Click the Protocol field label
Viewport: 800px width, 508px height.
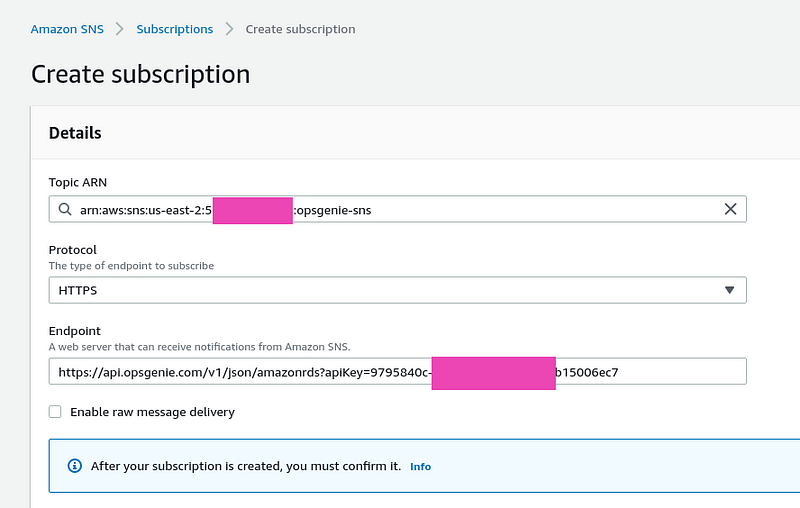[x=72, y=250]
